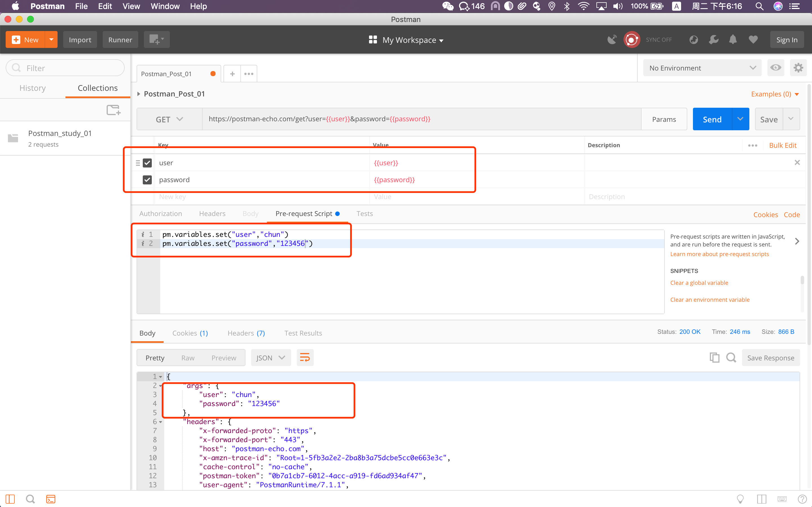Screen dimensions: 812x507
Task: Open the Examples (0) dropdown
Action: click(775, 94)
